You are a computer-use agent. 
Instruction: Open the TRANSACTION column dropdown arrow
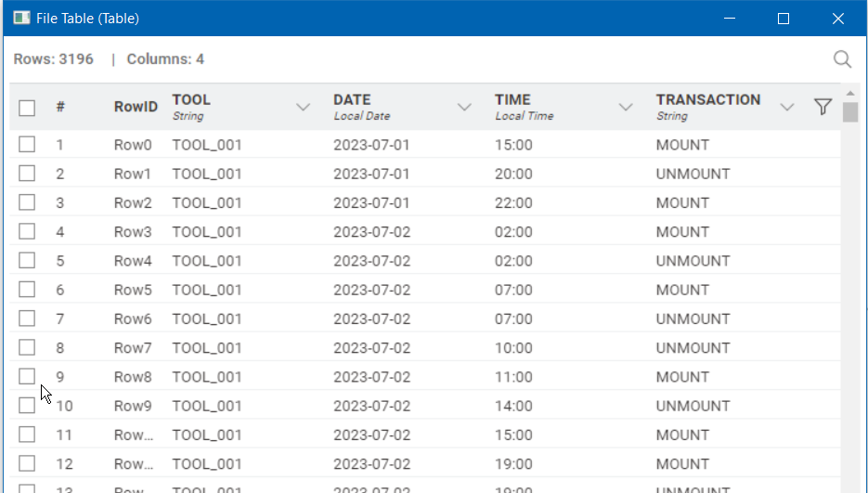[x=787, y=108]
